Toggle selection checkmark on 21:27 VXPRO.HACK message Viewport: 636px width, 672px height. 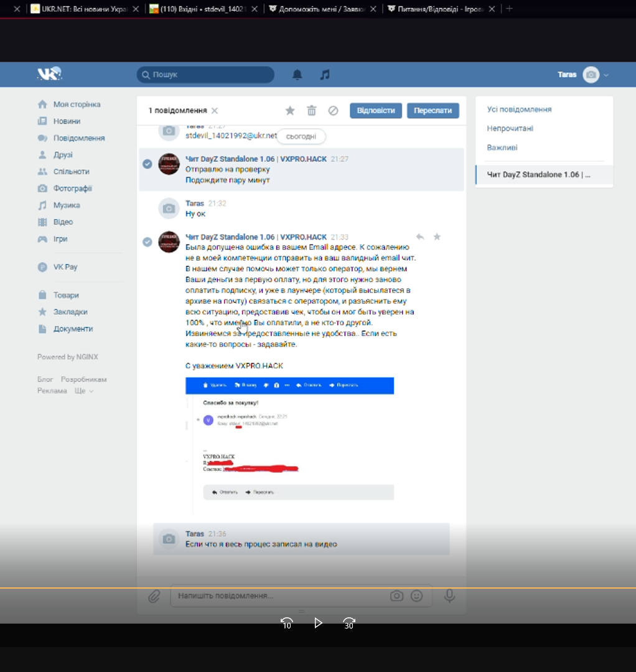147,164
